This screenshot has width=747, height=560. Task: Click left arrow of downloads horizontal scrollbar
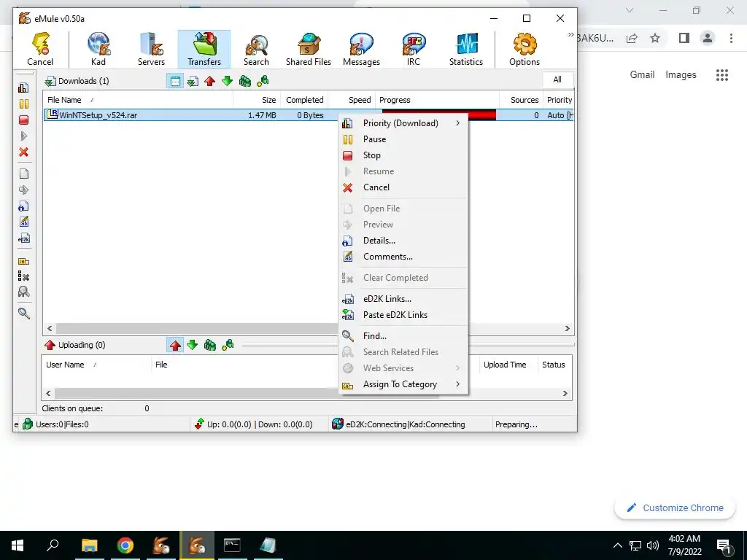coord(50,329)
